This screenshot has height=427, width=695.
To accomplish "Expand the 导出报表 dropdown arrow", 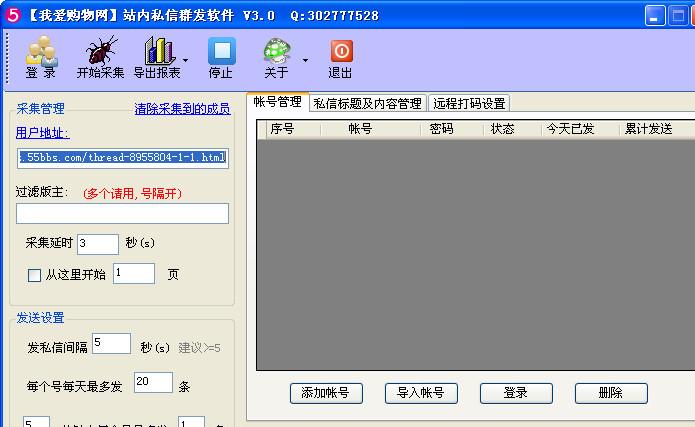I will tap(186, 60).
